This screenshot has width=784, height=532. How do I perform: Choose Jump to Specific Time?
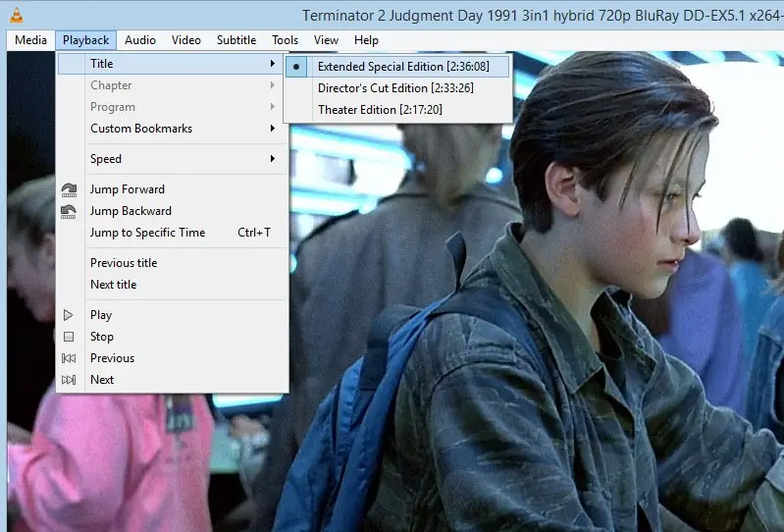[x=173, y=232]
